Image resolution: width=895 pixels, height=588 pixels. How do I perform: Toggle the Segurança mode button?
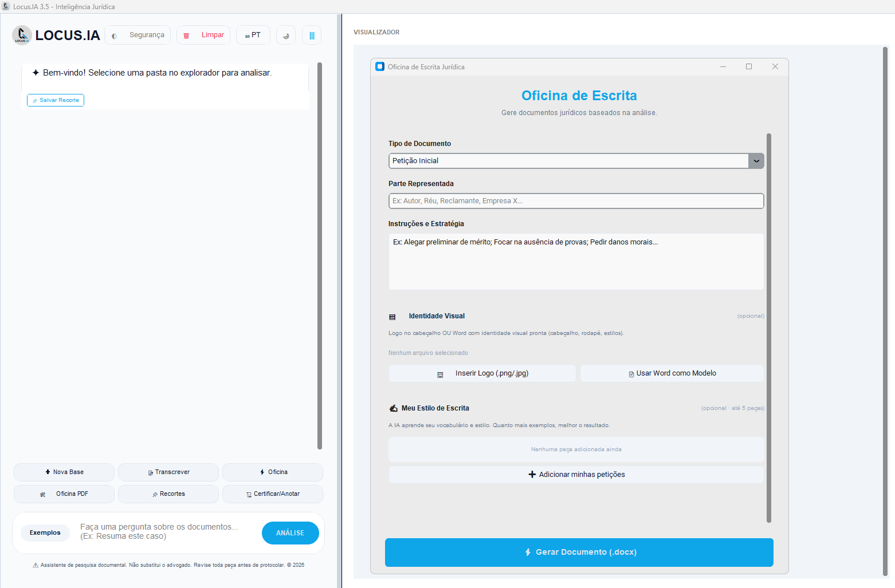click(138, 35)
